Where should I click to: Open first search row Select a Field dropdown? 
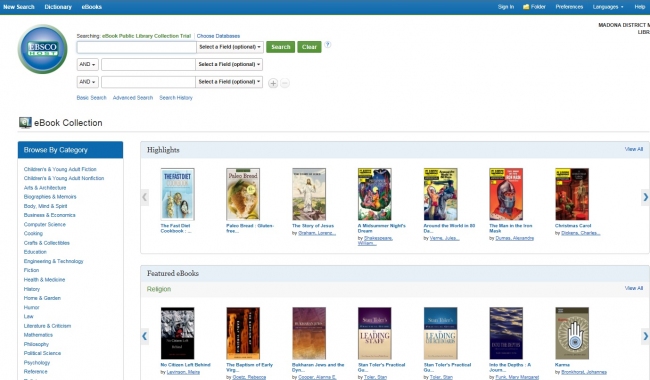point(230,47)
